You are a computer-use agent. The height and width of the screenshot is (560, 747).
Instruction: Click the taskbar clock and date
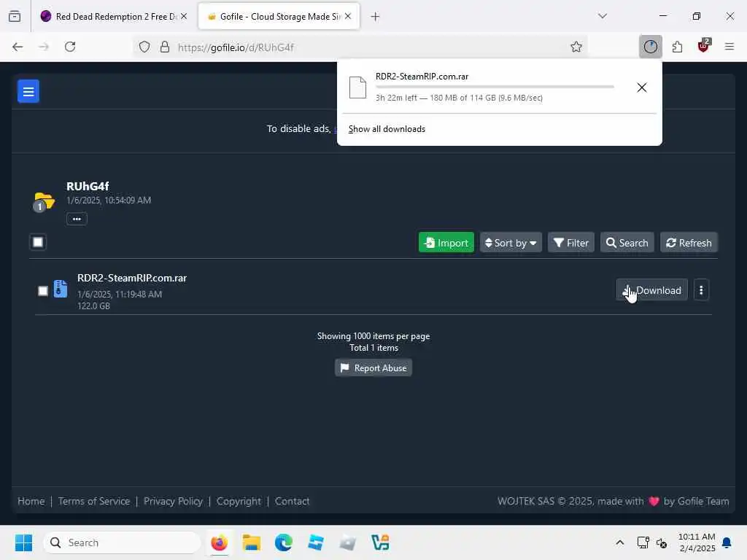click(x=697, y=542)
